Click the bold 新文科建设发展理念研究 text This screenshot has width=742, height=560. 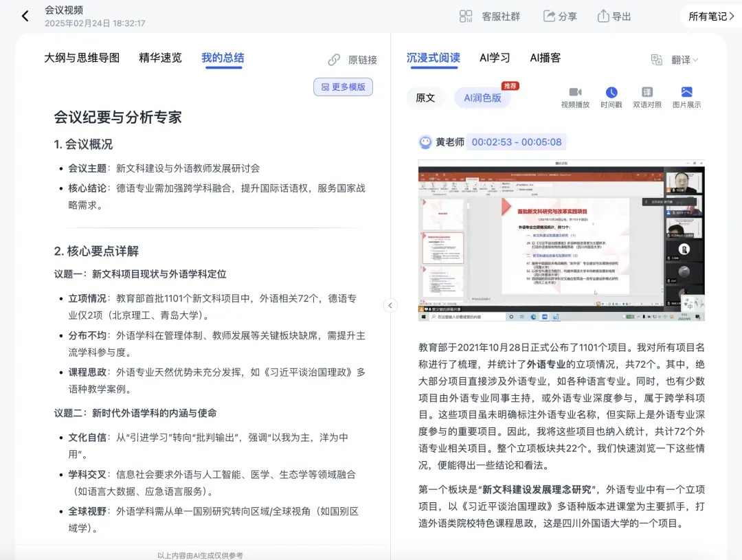[537, 489]
